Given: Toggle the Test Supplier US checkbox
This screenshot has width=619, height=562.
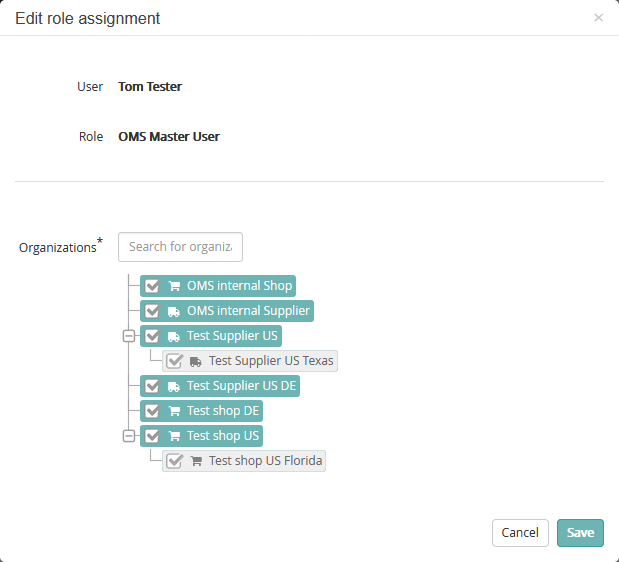Looking at the screenshot, I should click(152, 336).
